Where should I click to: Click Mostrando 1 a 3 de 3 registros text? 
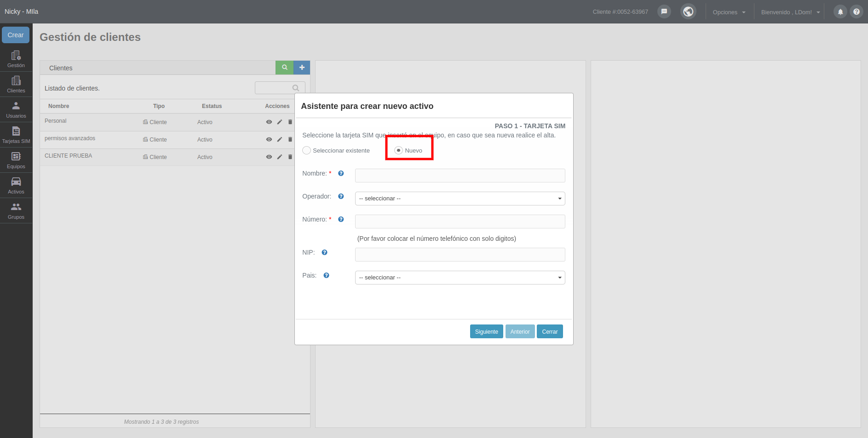click(x=161, y=422)
